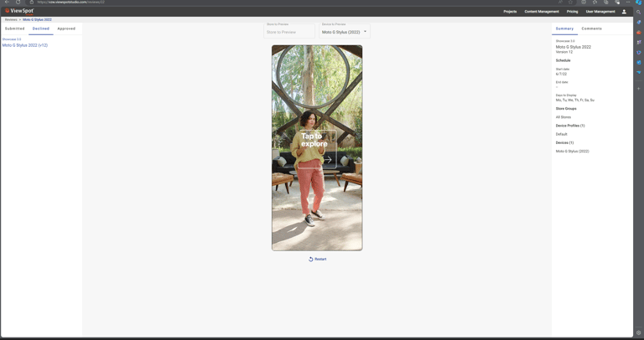Click the favorites star in address bar
The height and width of the screenshot is (340, 644).
(570, 2)
